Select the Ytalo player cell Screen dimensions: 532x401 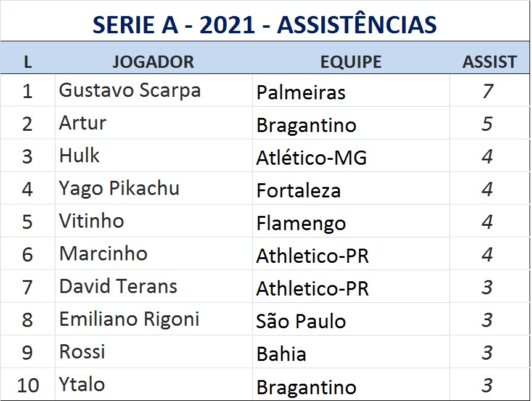(x=82, y=384)
